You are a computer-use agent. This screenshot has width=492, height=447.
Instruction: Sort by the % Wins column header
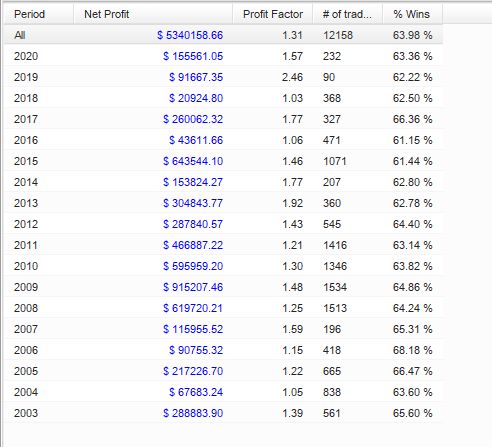(x=413, y=14)
